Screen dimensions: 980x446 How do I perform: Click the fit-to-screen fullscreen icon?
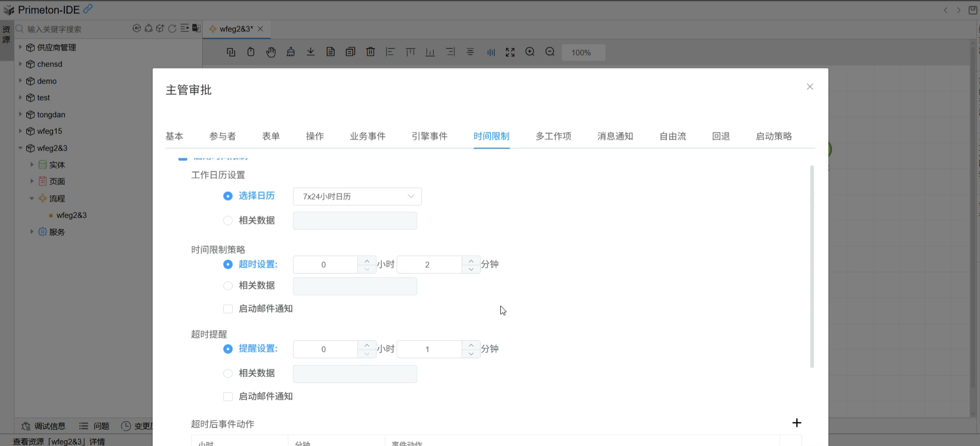point(510,52)
